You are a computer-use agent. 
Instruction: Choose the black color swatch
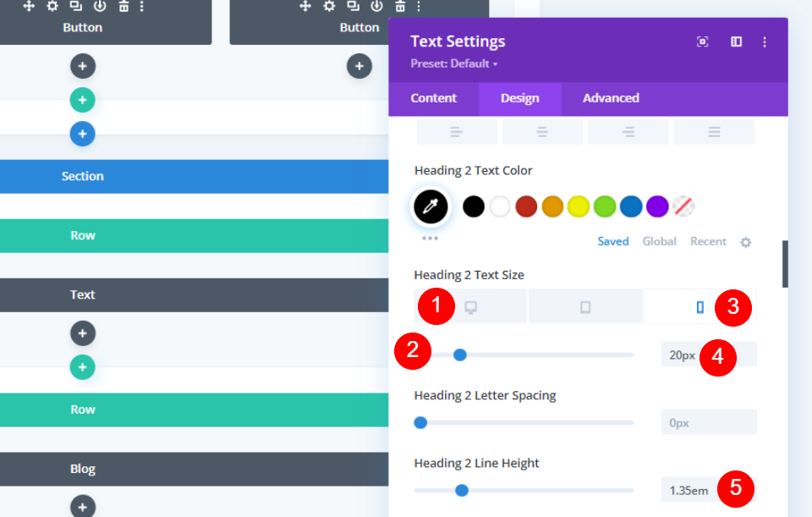[474, 206]
